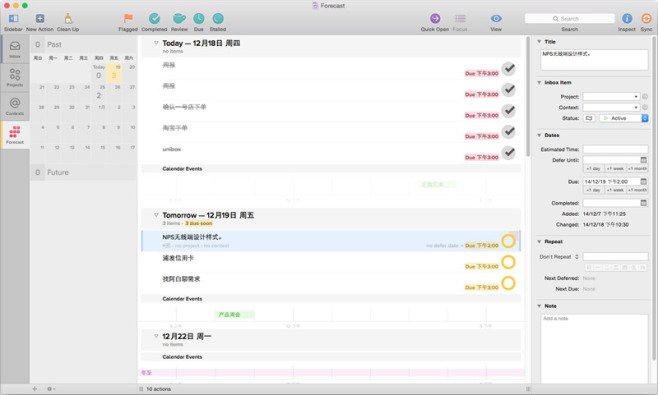
Task: Switch to the Contexts sidebar tab
Action: (15, 106)
